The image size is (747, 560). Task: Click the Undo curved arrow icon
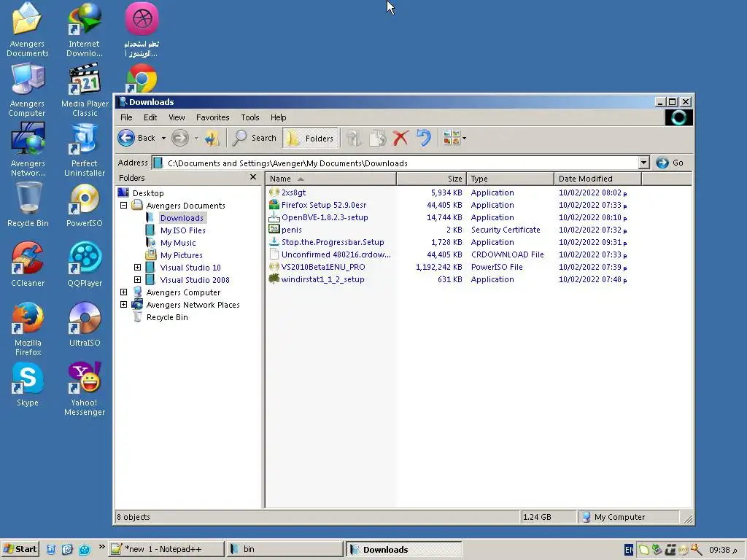(x=424, y=138)
